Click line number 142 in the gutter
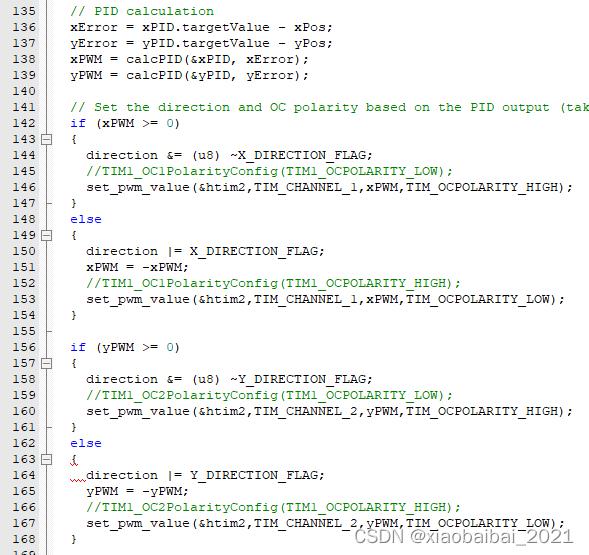 click(24, 123)
